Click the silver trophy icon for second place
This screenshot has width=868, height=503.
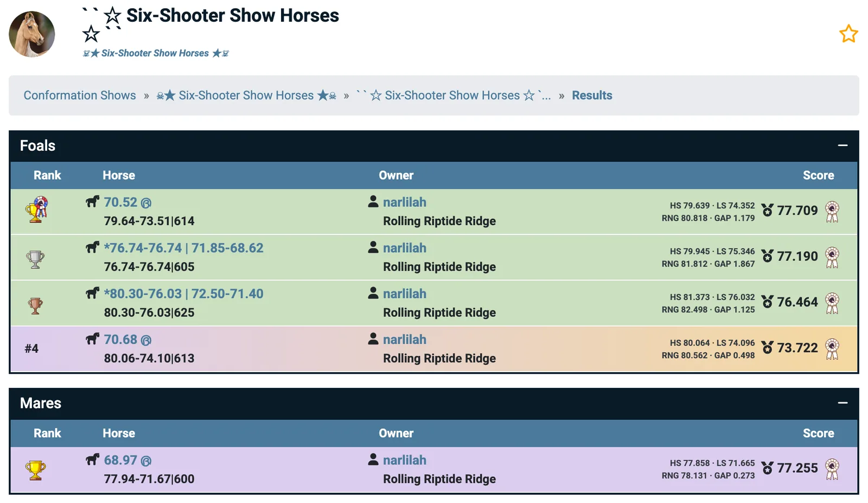[35, 259]
